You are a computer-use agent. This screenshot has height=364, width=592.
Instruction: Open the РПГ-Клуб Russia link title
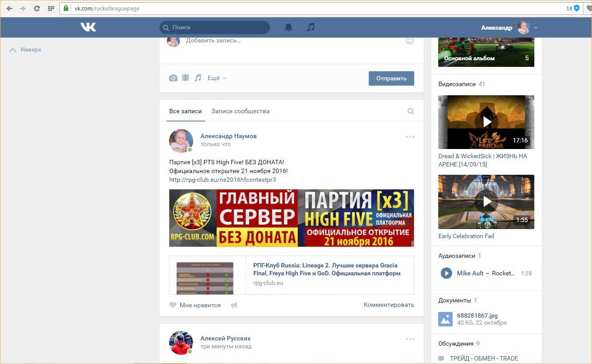tap(327, 269)
